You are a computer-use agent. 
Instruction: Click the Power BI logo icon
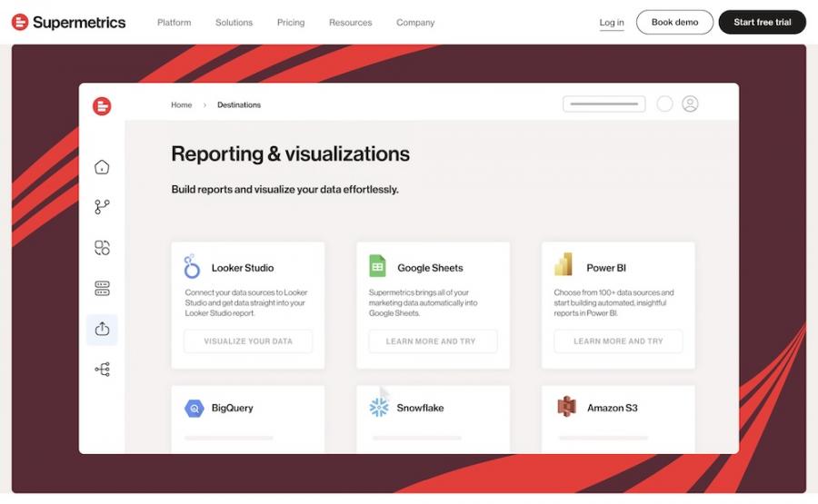pos(564,264)
